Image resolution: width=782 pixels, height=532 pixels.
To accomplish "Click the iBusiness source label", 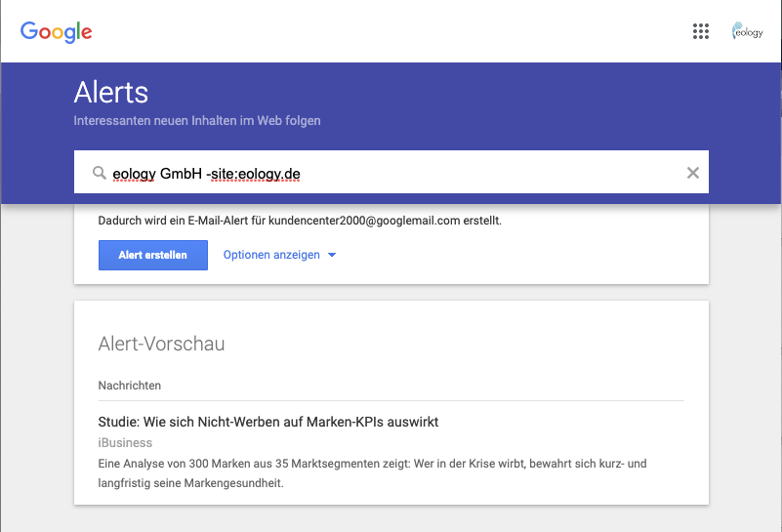I will pos(125,443).
